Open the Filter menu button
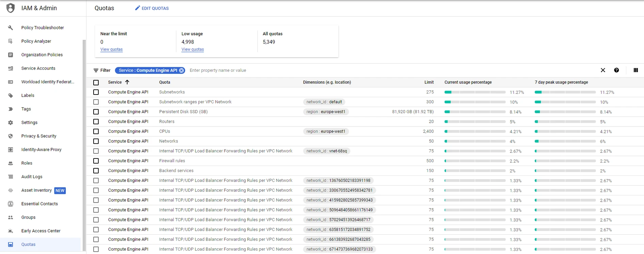Image resolution: width=644 pixels, height=254 pixels. point(102,70)
